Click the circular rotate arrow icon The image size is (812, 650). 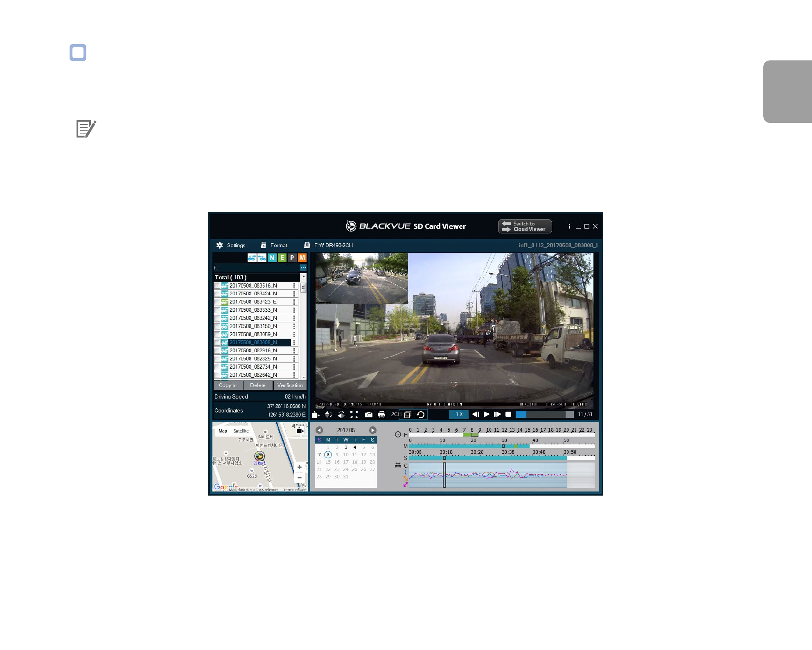(420, 414)
